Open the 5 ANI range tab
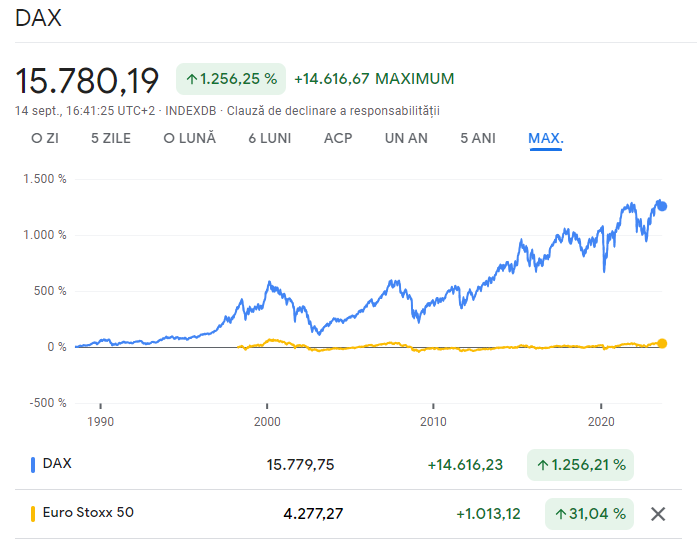The height and width of the screenshot is (551, 697). pyautogui.click(x=478, y=138)
